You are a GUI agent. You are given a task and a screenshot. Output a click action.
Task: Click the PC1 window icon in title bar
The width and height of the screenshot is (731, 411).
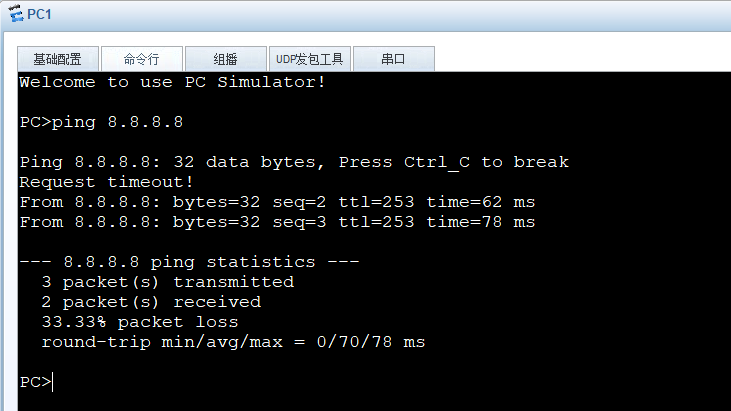(16, 13)
